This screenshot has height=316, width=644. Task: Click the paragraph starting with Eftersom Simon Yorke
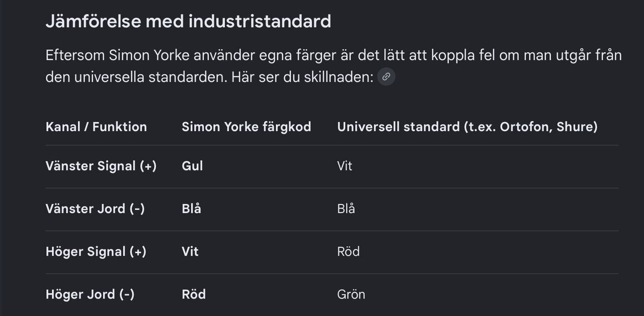click(x=334, y=66)
